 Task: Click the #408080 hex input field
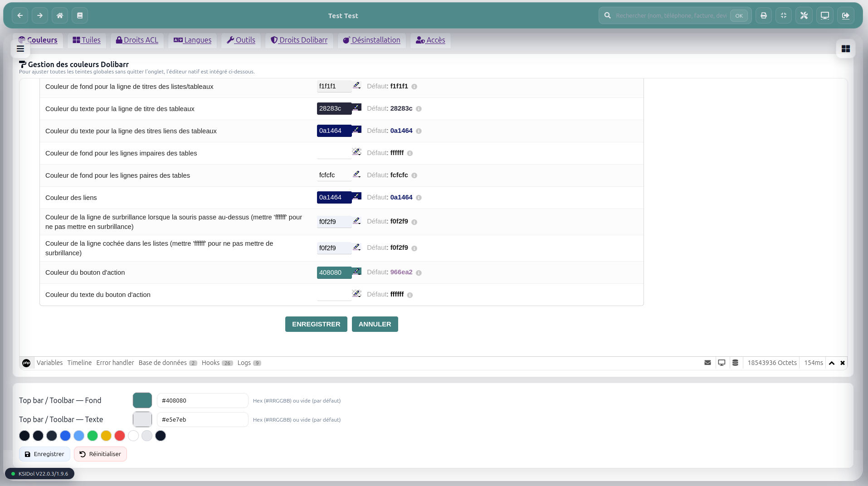[x=203, y=401]
